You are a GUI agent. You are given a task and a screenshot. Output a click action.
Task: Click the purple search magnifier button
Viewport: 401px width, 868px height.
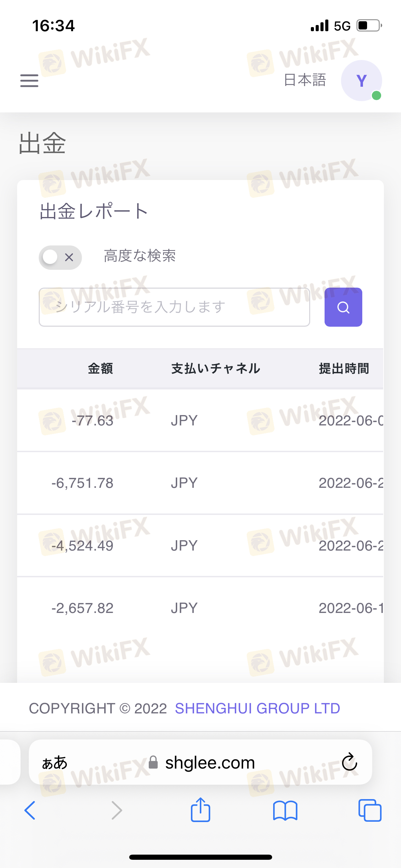tap(343, 307)
